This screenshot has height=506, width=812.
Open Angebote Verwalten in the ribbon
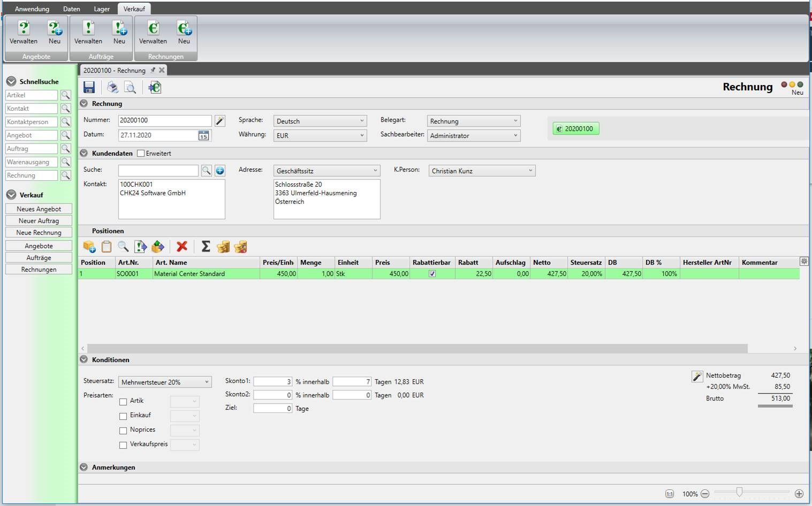tap(24, 33)
